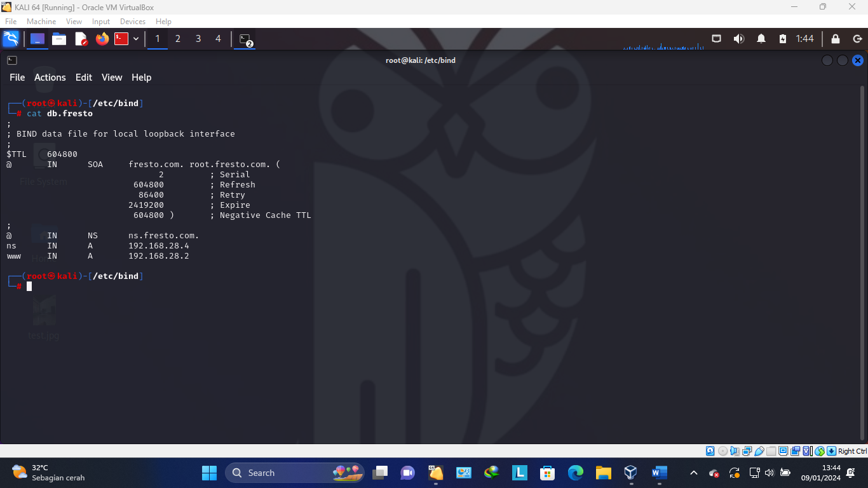Click the VirtualBox optical drive indicator
This screenshot has height=488, width=868.
[x=722, y=451]
